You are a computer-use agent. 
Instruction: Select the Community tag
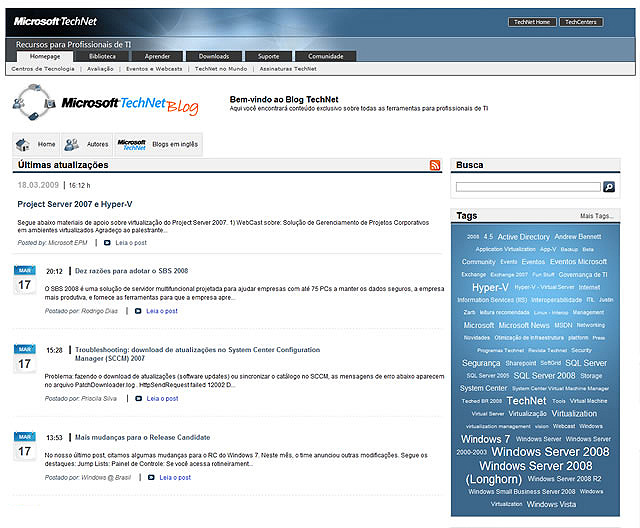point(478,262)
